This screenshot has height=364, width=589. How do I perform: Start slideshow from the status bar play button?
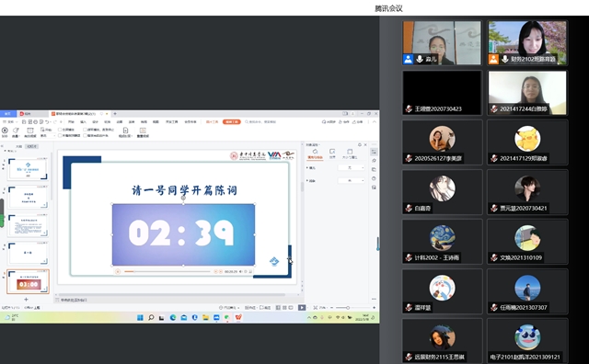coord(302,308)
